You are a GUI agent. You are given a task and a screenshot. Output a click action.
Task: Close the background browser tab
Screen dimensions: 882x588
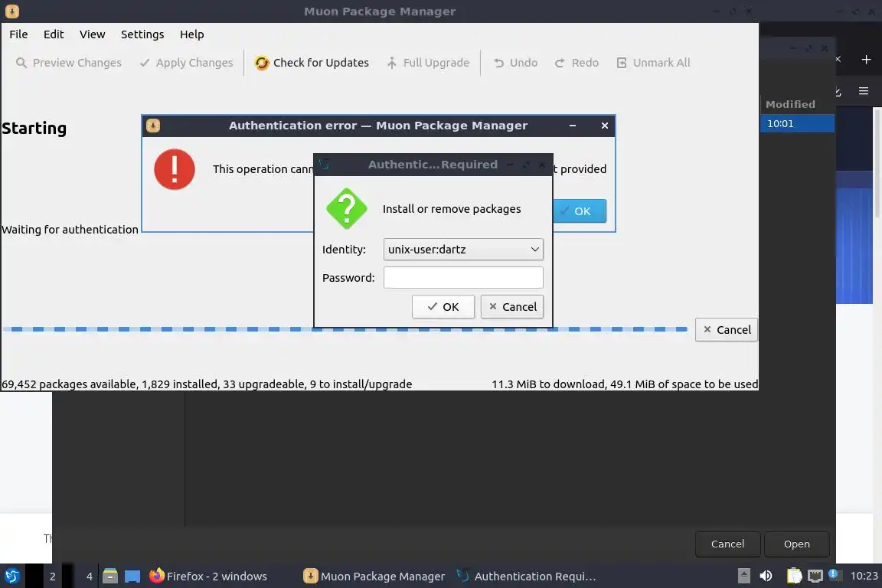(x=838, y=59)
